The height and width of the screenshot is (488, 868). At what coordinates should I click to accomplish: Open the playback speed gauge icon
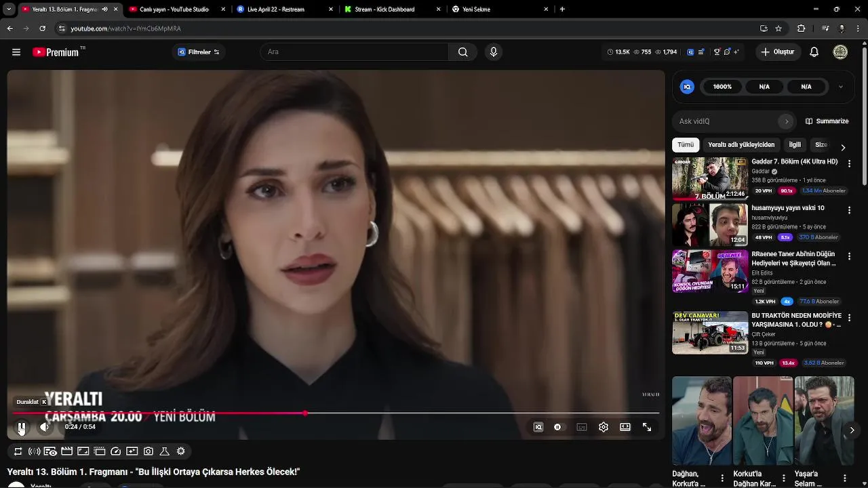tap(116, 451)
